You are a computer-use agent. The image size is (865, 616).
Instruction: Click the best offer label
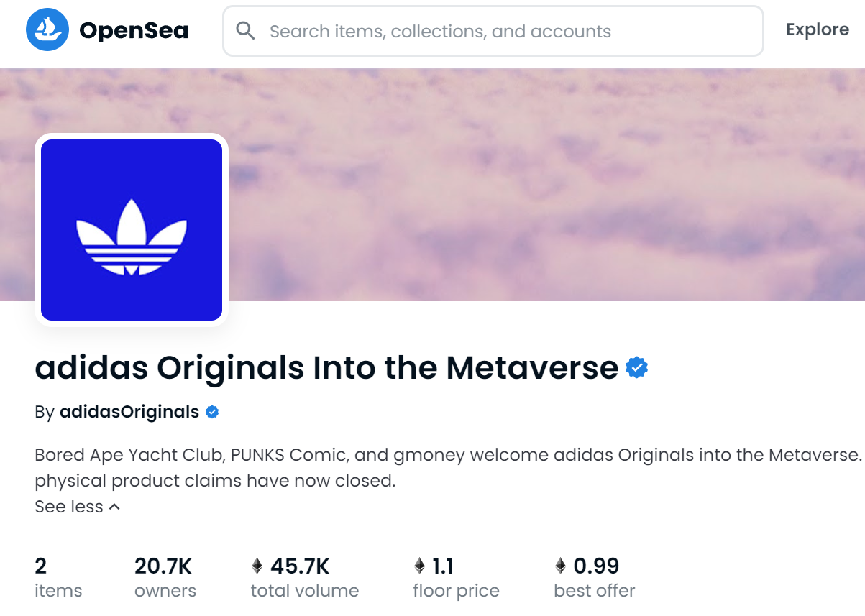(x=594, y=591)
